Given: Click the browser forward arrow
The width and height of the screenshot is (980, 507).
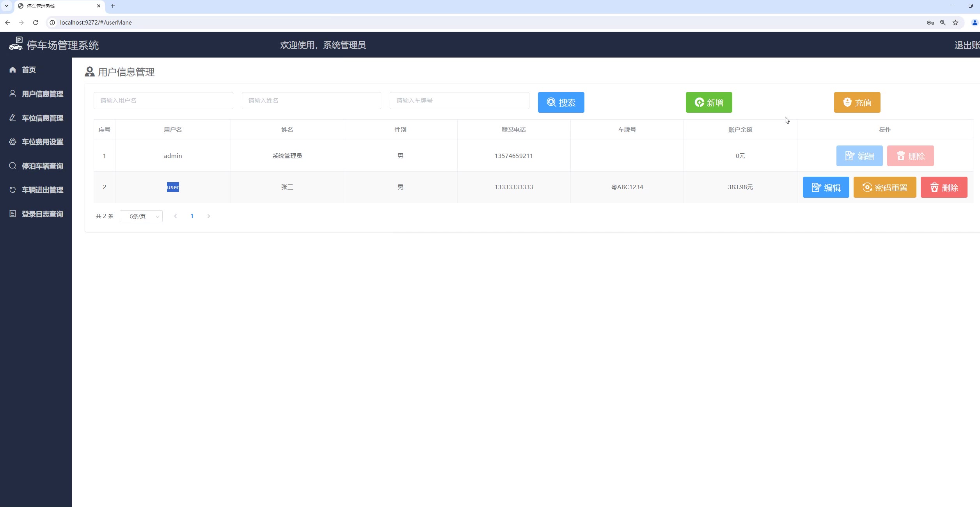Looking at the screenshot, I should [21, 23].
